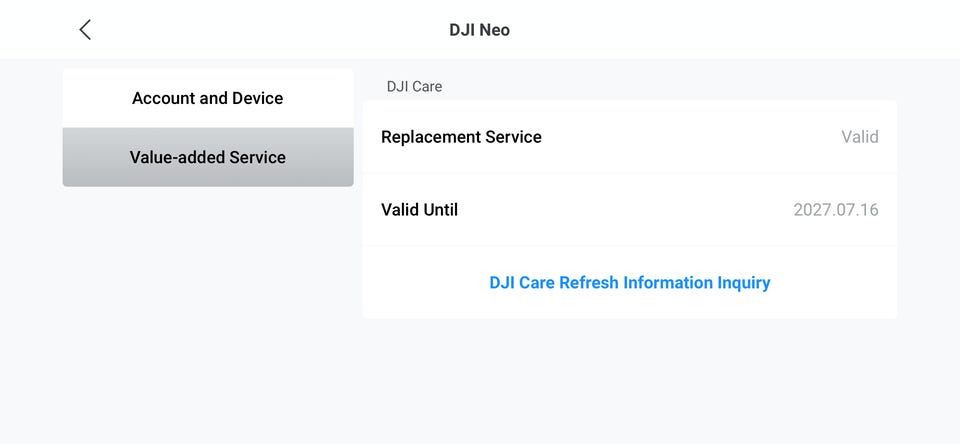Click the DJI Neo page title
Viewport: 960px width, 444px height.
point(479,30)
